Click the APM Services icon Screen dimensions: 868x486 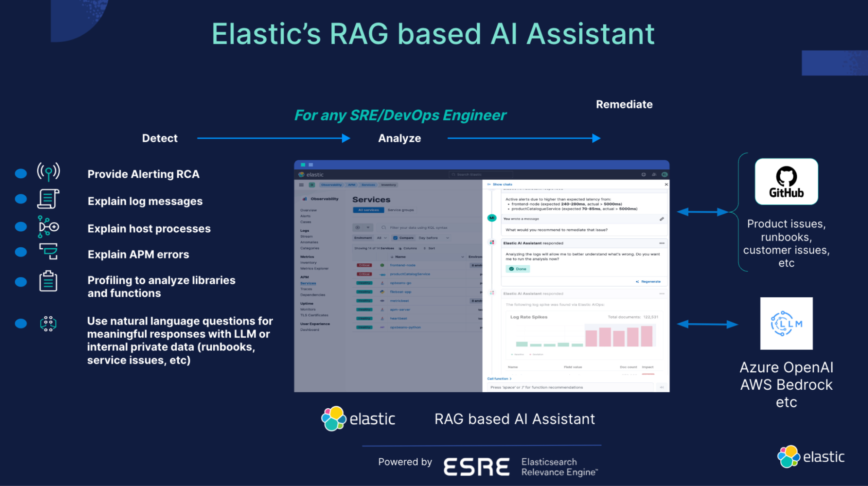click(310, 283)
